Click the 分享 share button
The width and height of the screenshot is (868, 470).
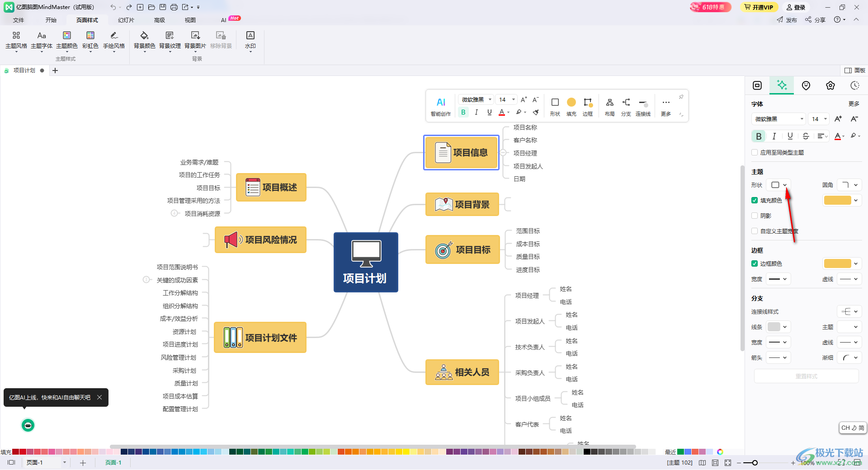[816, 20]
